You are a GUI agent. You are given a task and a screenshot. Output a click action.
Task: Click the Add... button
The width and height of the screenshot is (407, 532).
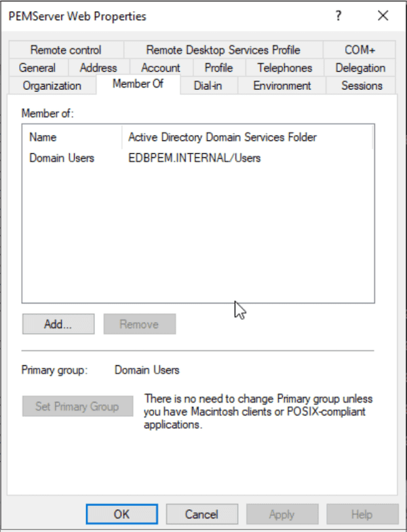click(58, 324)
